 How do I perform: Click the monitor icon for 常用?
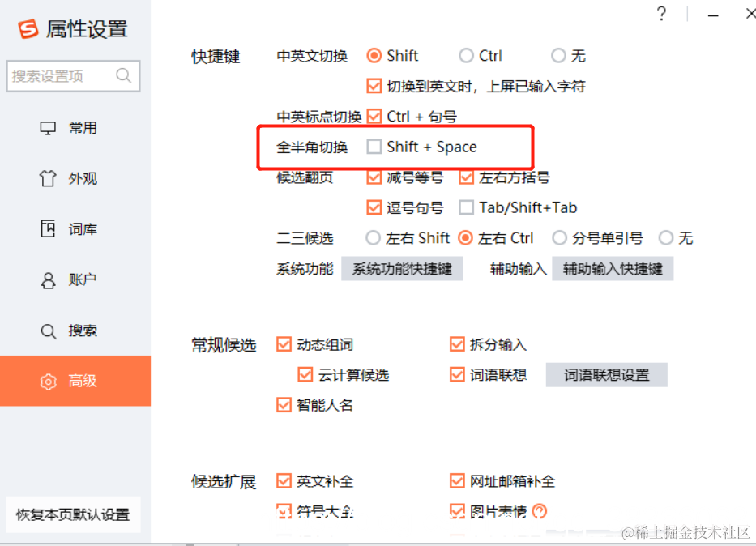pos(48,128)
